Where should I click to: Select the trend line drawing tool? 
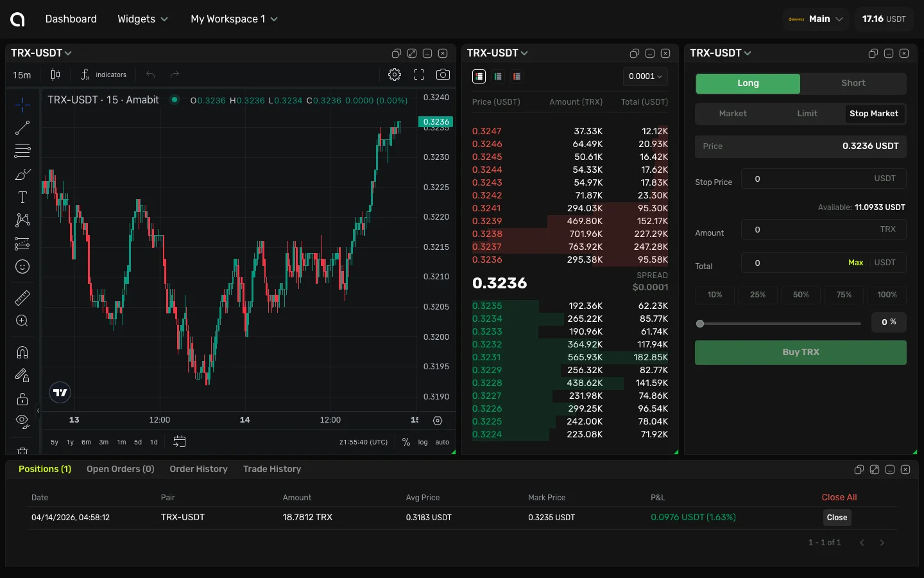point(22,128)
